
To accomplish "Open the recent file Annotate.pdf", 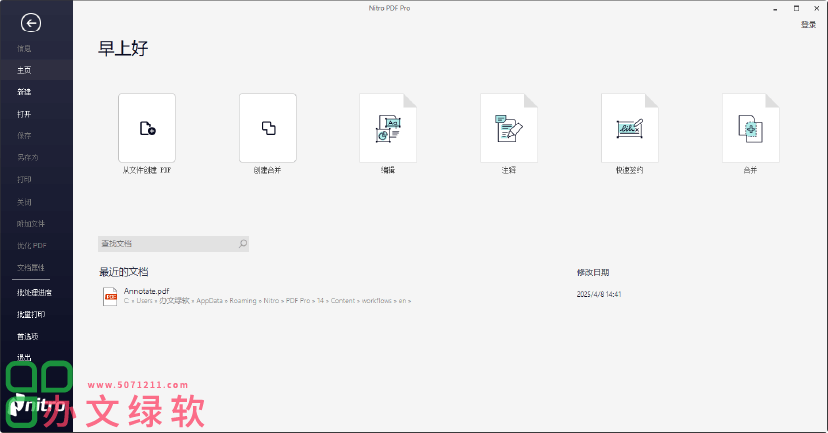I will tap(146, 291).
